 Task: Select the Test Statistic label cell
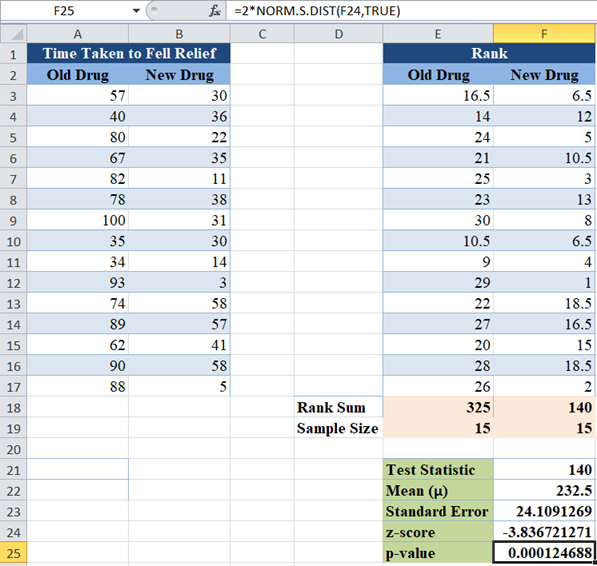click(438, 470)
